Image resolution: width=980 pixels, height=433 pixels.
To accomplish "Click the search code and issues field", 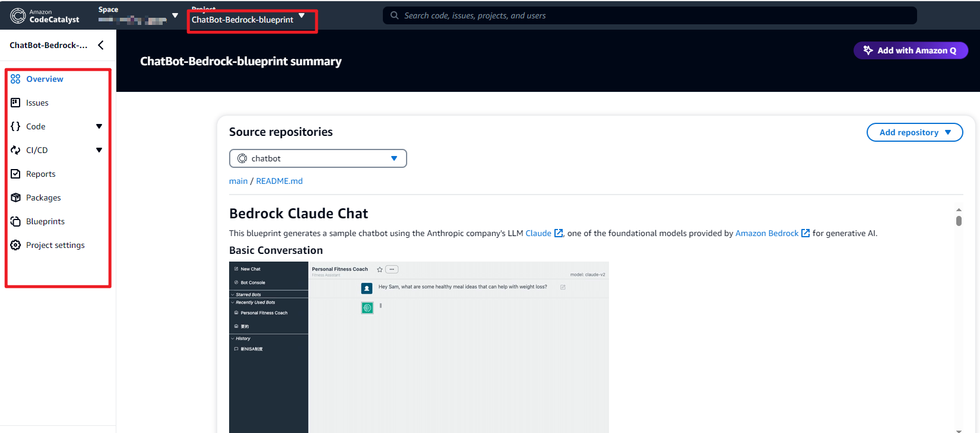I will pyautogui.click(x=650, y=15).
